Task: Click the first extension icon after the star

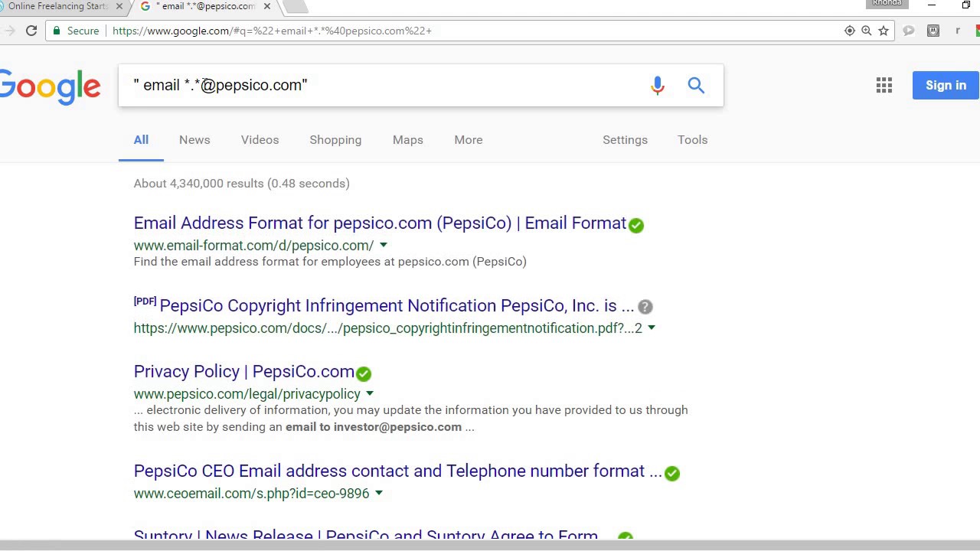Action: pyautogui.click(x=909, y=31)
